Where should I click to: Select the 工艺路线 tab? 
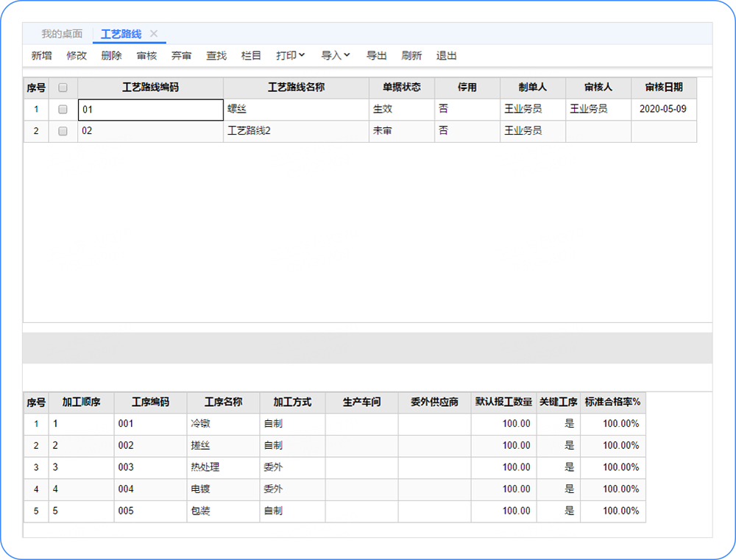121,34
